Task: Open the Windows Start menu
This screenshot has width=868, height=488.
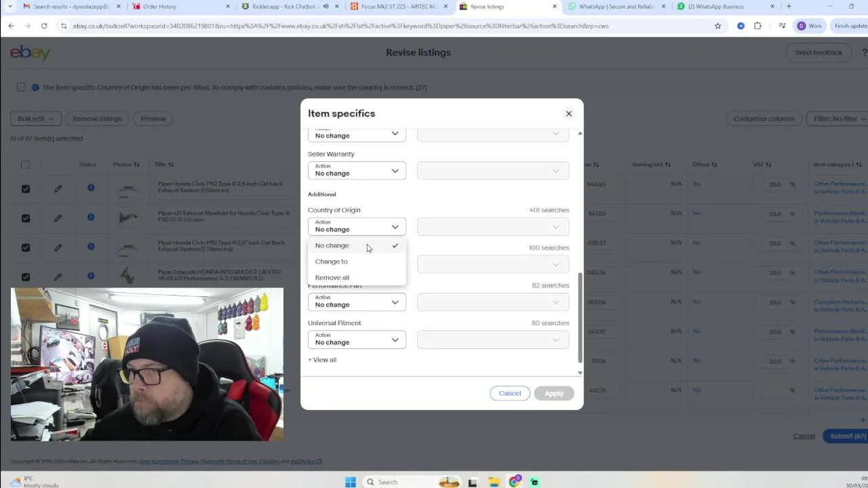Action: [x=351, y=482]
